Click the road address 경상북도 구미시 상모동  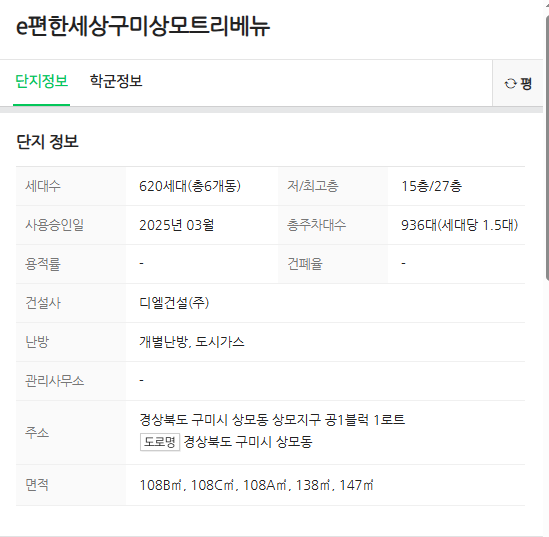[x=248, y=442]
